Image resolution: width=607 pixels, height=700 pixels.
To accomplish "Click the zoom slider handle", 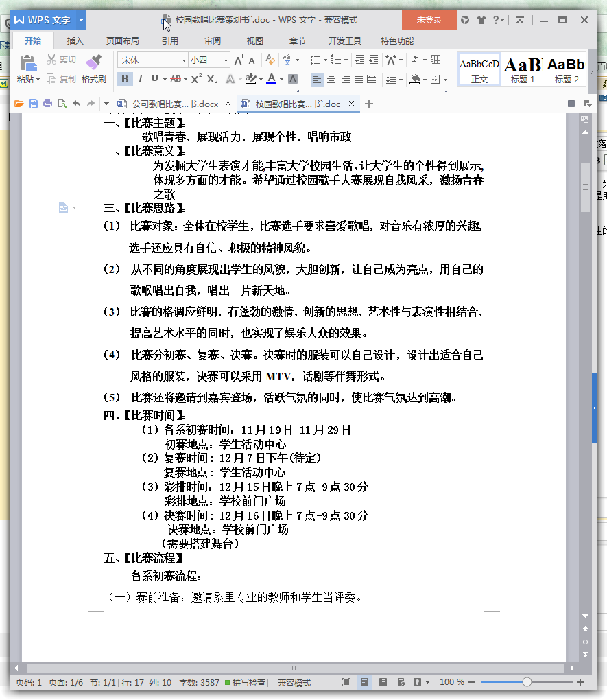I will coord(527,681).
